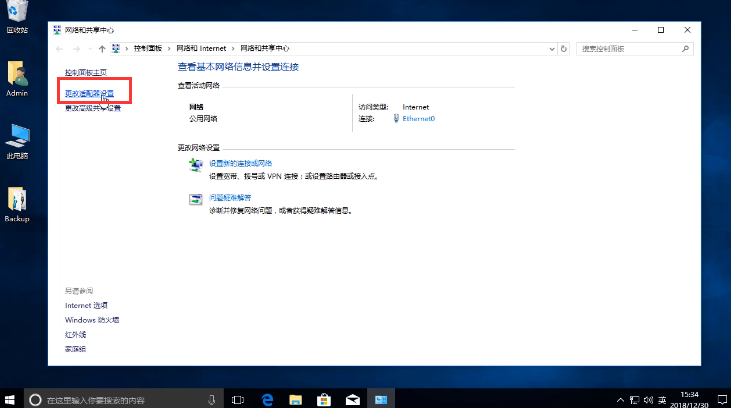Click the volume tray icon
Screen dimensions: 731x408
648,400
